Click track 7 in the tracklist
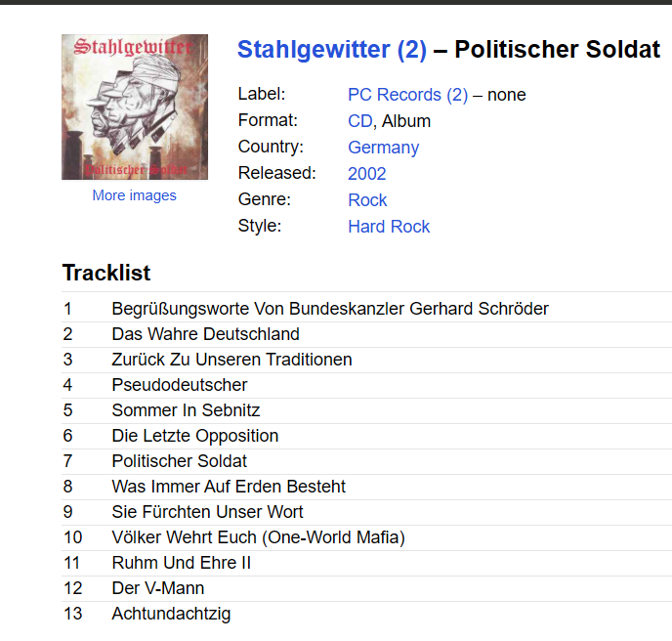The image size is (672, 641). 180,461
